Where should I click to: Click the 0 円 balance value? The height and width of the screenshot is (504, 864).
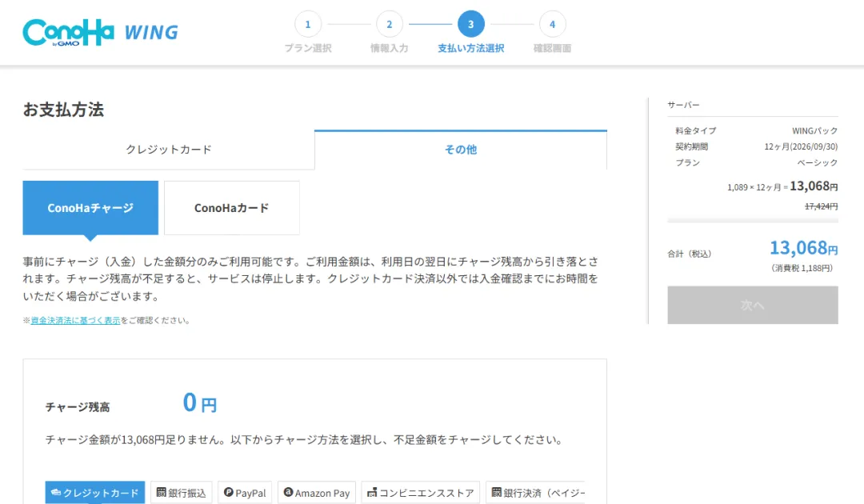[199, 402]
